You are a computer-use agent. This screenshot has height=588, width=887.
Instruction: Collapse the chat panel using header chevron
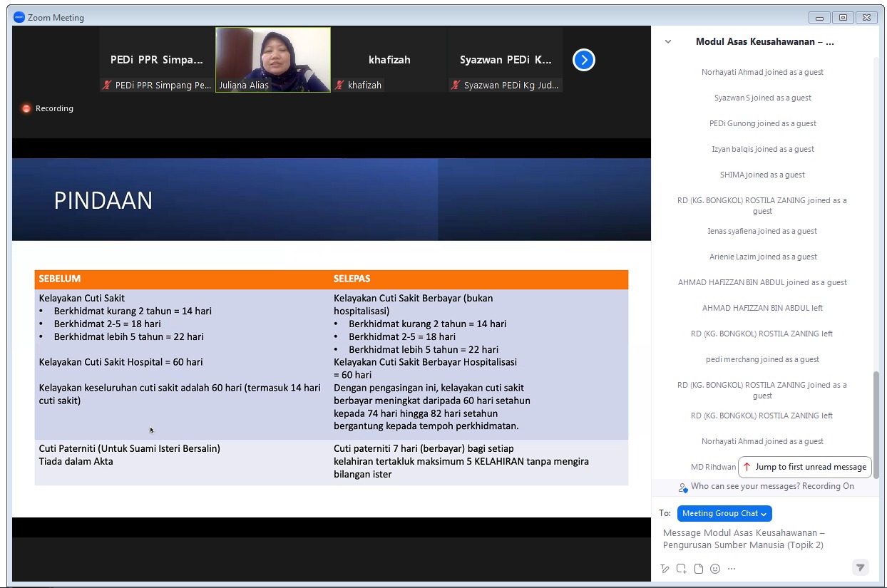tap(668, 42)
